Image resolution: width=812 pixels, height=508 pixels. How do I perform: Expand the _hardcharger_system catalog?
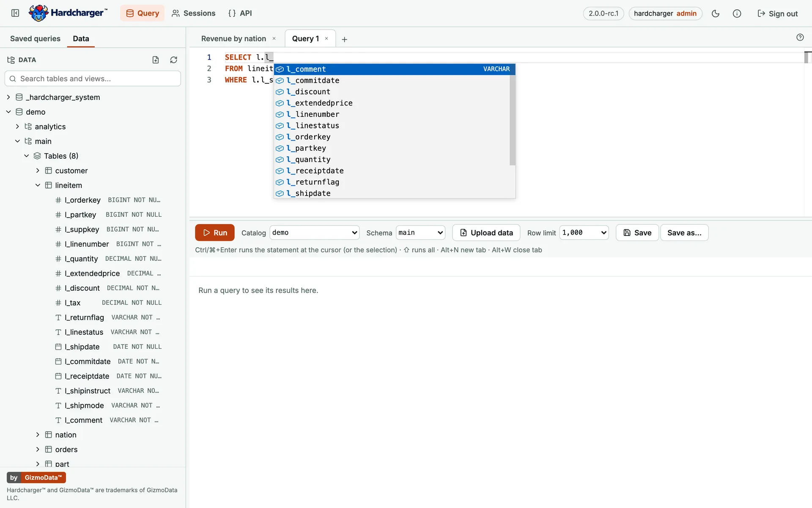point(8,97)
